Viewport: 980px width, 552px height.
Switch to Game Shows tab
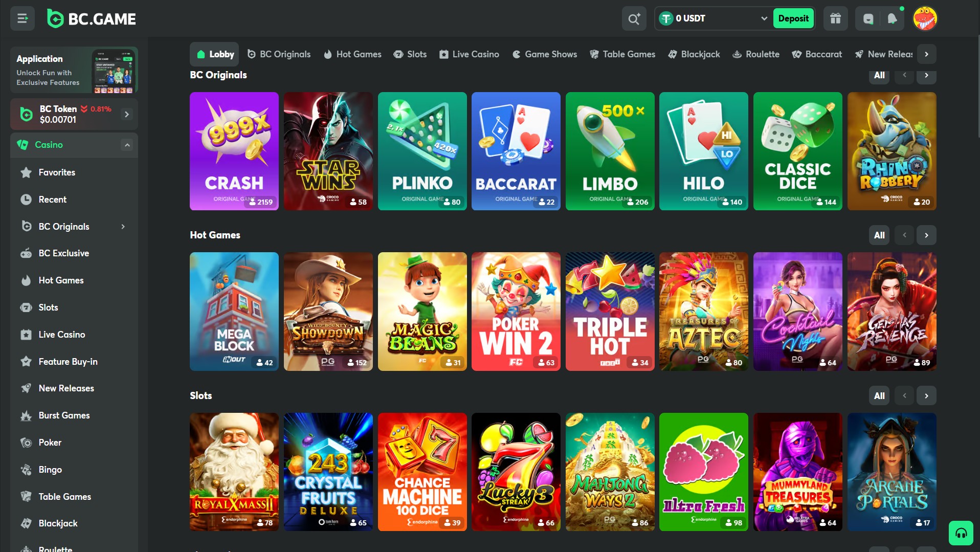pyautogui.click(x=545, y=54)
